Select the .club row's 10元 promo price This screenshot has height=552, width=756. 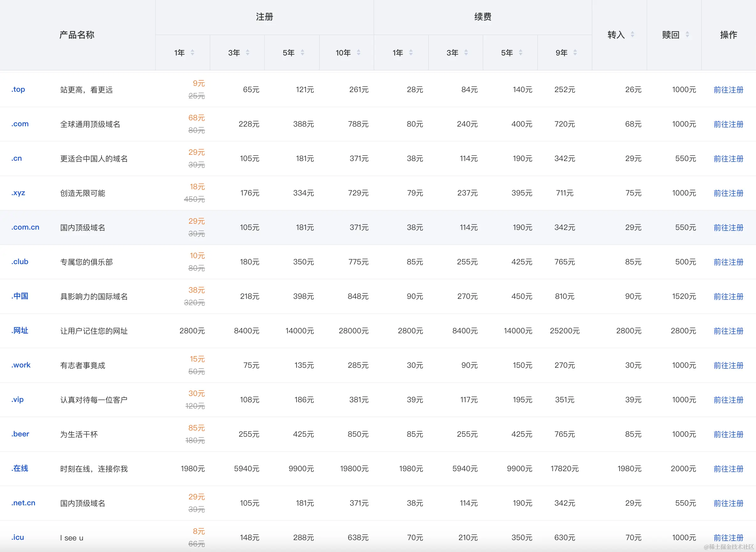click(x=197, y=256)
